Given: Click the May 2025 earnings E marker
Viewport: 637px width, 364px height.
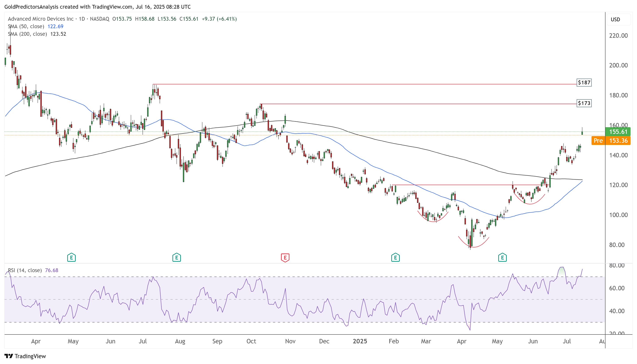Looking at the screenshot, I should click(x=502, y=257).
